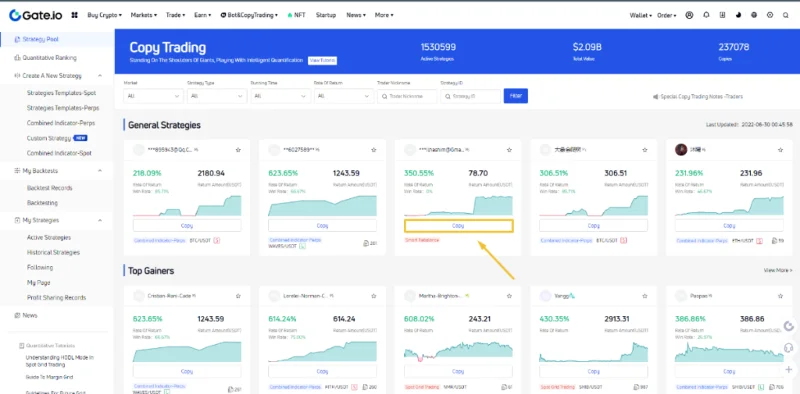800x394 pixels.
Task: Open Profit Sharing Records in the sidebar
Action: [x=57, y=298]
